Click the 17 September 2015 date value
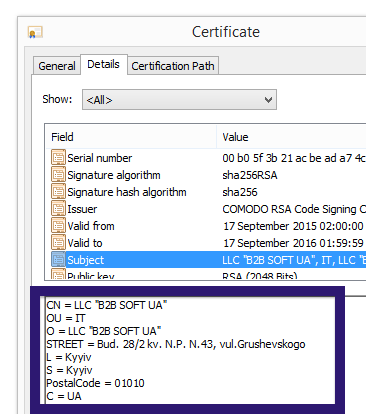 [293, 226]
